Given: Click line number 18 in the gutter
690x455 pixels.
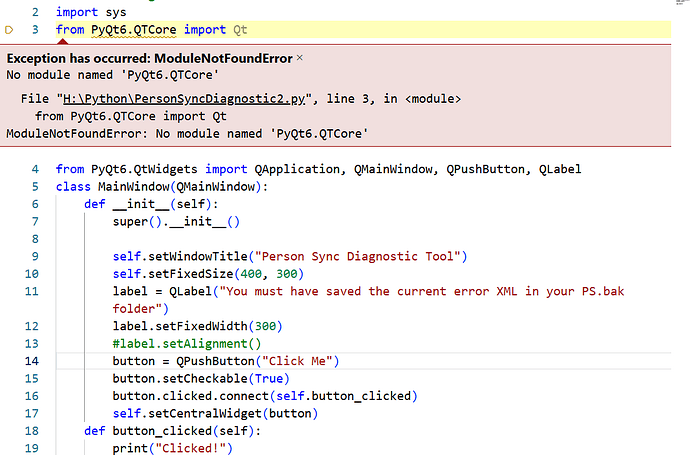Looking at the screenshot, I should [x=31, y=430].
